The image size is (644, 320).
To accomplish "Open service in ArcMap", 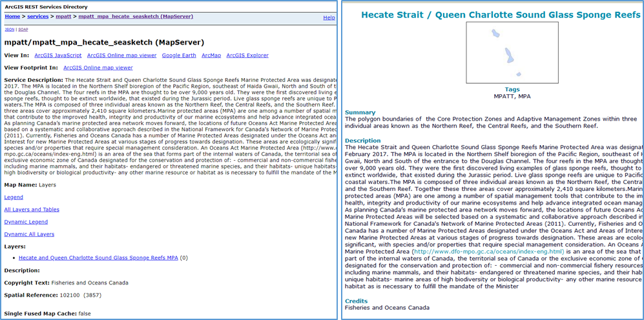I will click(x=211, y=55).
